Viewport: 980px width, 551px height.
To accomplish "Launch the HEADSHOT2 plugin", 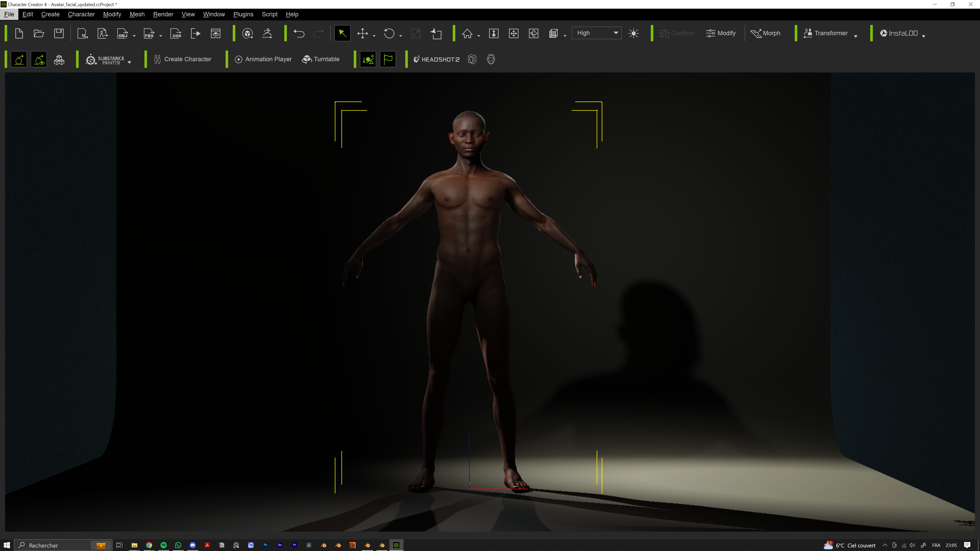I will pos(437,59).
